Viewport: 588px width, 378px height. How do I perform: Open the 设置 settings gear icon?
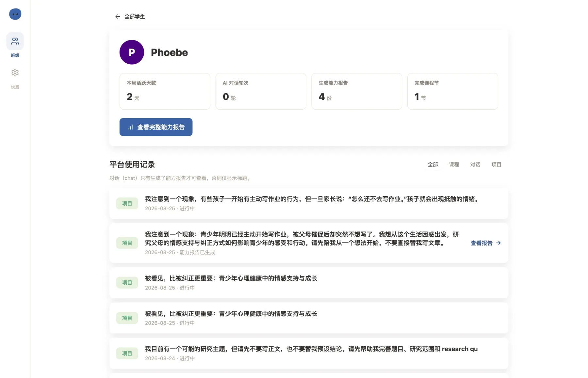click(15, 72)
